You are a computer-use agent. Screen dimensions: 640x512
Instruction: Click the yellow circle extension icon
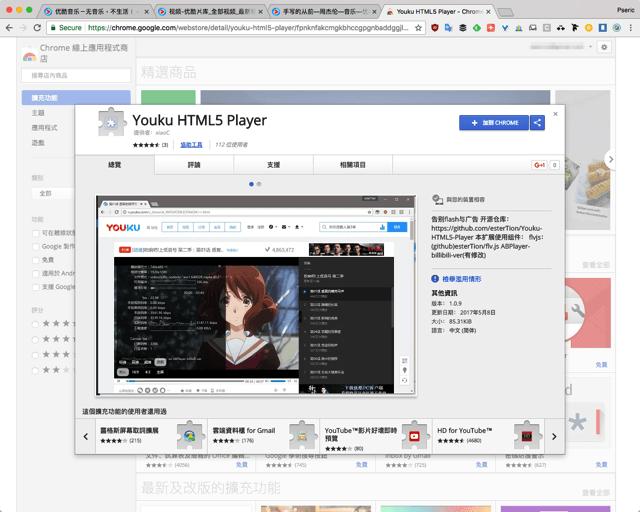589,28
